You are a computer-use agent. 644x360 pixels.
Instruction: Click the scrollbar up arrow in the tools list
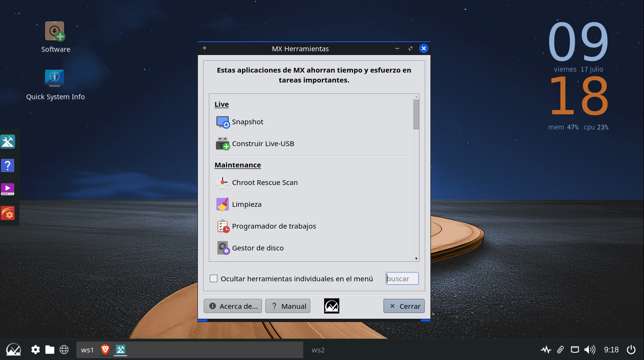pos(416,96)
